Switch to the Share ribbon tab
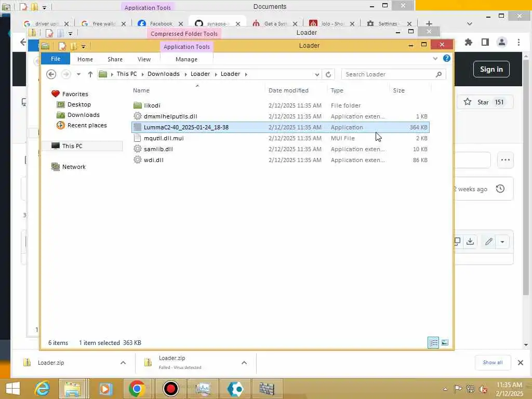The height and width of the screenshot is (399, 532). click(115, 59)
